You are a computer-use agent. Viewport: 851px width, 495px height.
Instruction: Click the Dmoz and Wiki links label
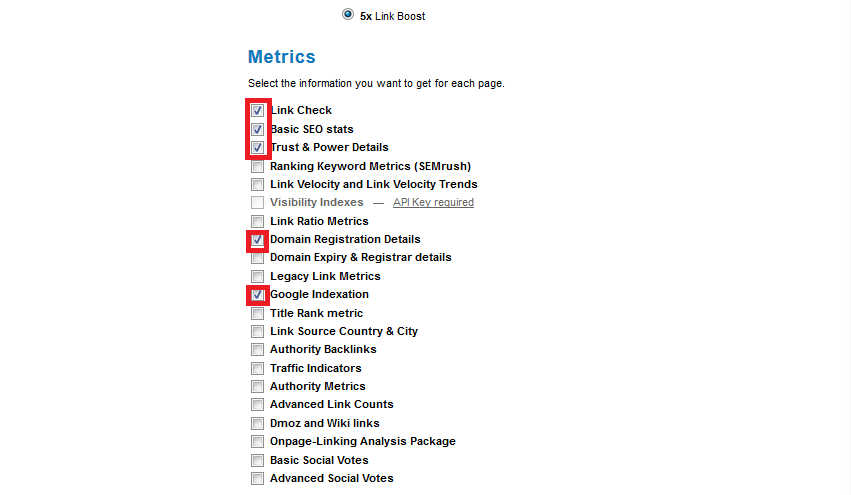pos(325,423)
